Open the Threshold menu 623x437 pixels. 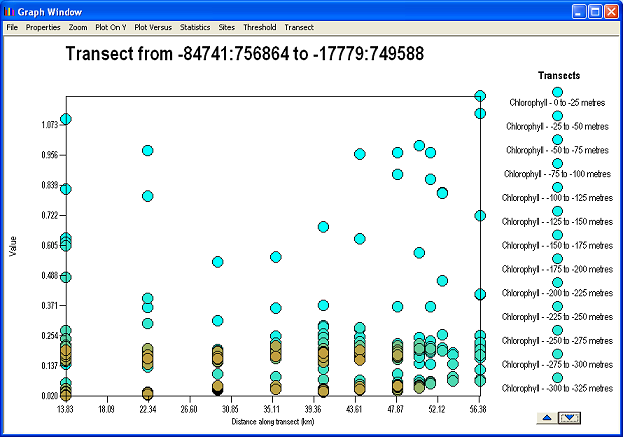(x=259, y=27)
